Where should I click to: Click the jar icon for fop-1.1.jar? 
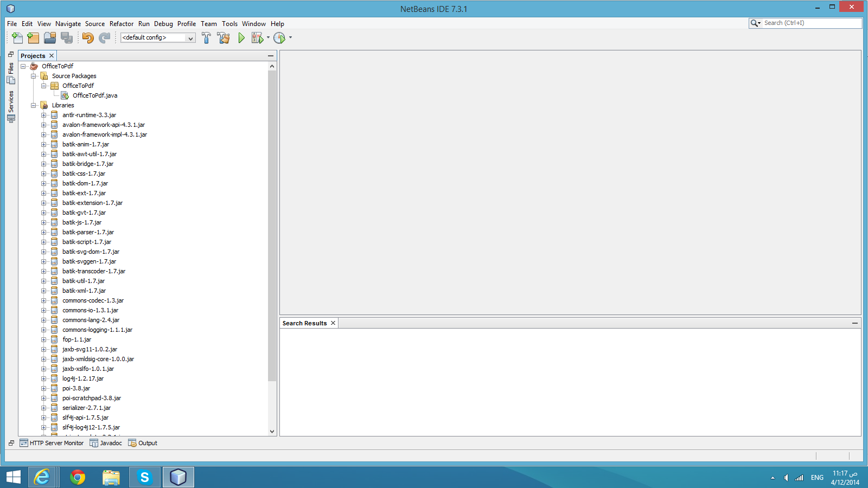54,339
